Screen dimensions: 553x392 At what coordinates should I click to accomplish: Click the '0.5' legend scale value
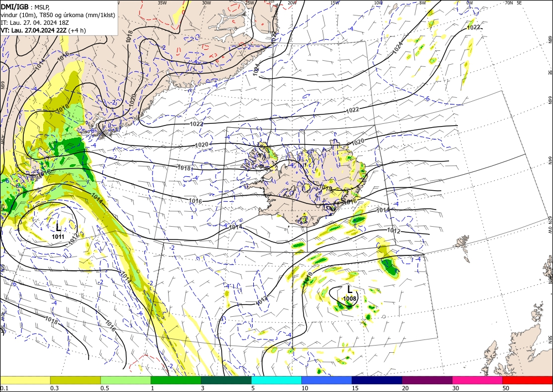coord(104,388)
